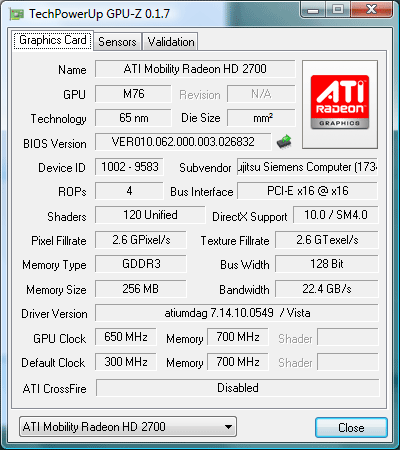Image resolution: width=400 pixels, height=450 pixels.
Task: Minimize the GPU-Z window
Action: click(x=313, y=10)
